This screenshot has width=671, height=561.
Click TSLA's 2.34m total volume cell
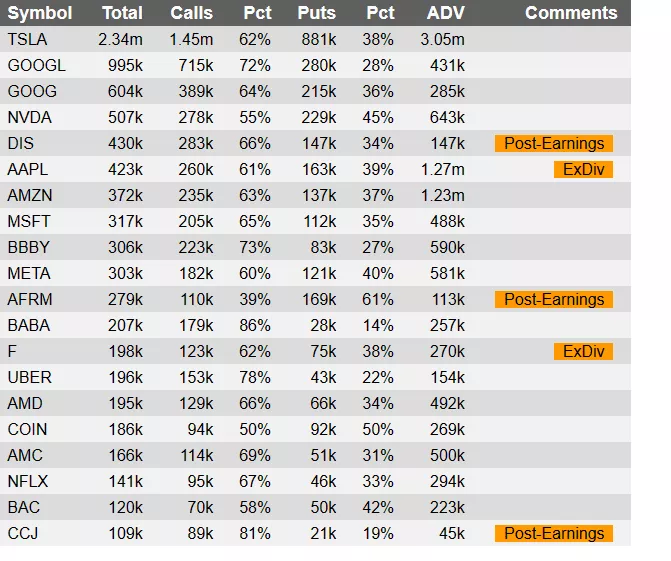(122, 40)
